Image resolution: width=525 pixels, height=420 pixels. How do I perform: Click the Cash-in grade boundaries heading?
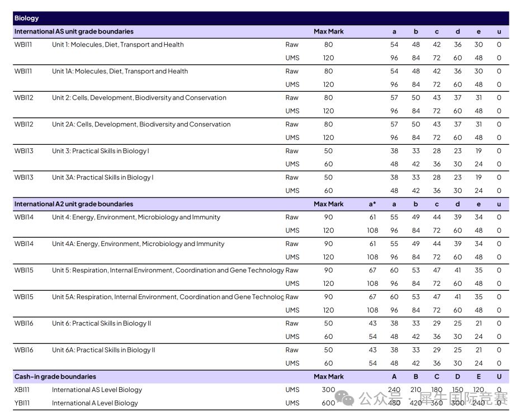55,377
